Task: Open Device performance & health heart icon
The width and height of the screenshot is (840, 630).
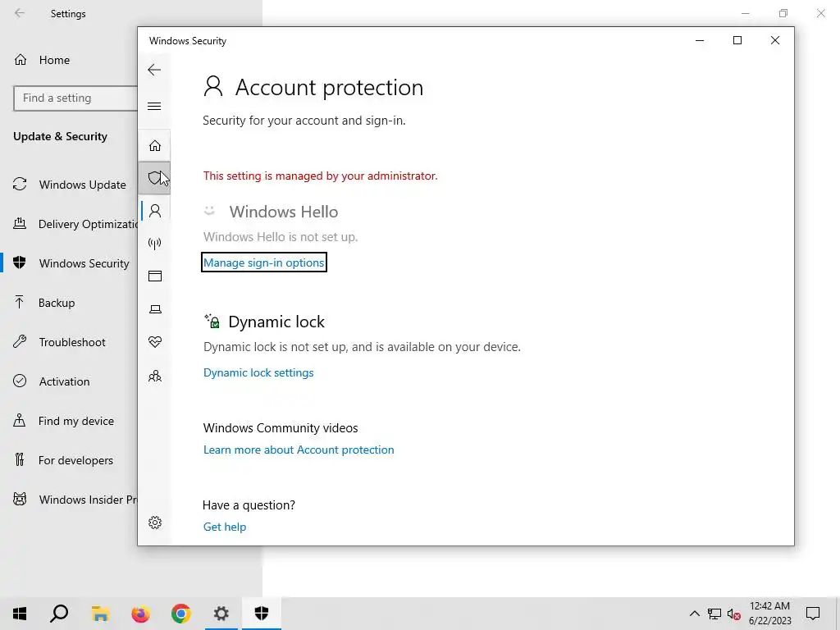Action: point(155,342)
